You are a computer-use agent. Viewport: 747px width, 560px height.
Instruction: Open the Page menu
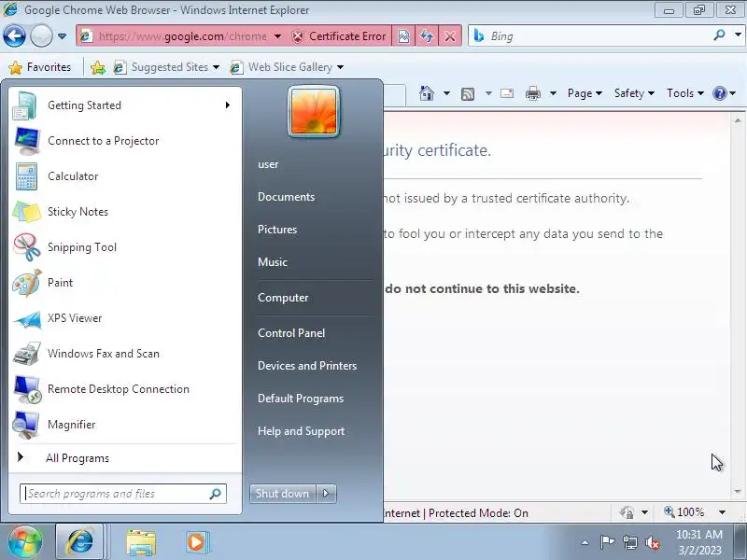click(585, 93)
